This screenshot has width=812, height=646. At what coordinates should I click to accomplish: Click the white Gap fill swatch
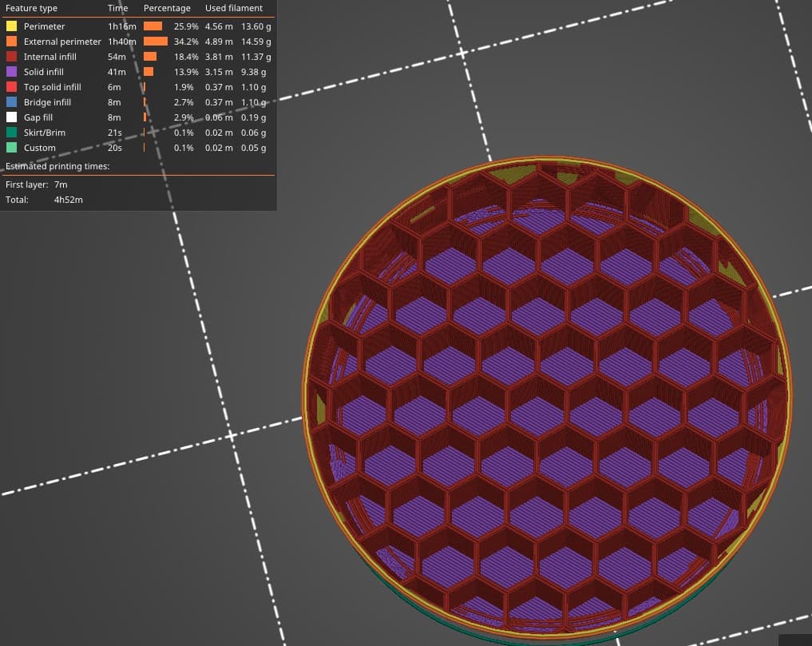coord(11,117)
